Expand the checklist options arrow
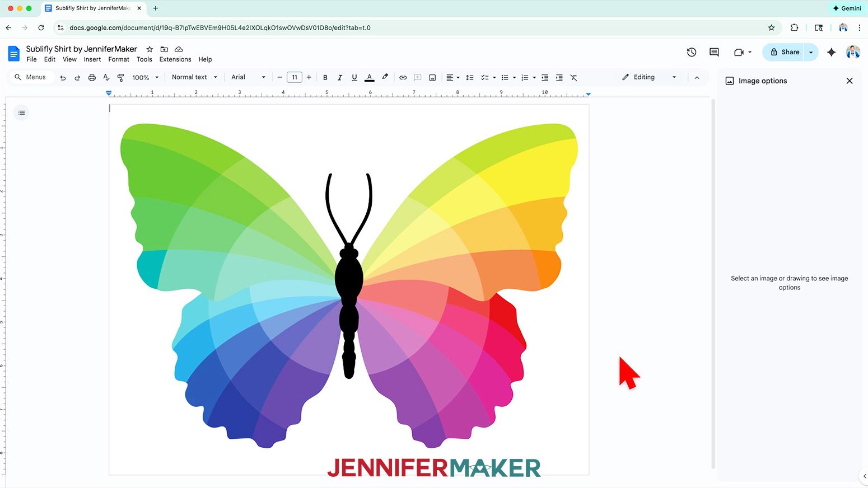868x488 pixels. (494, 78)
